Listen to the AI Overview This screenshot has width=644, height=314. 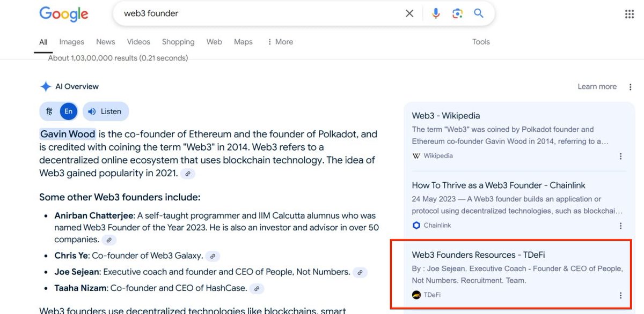(x=106, y=111)
